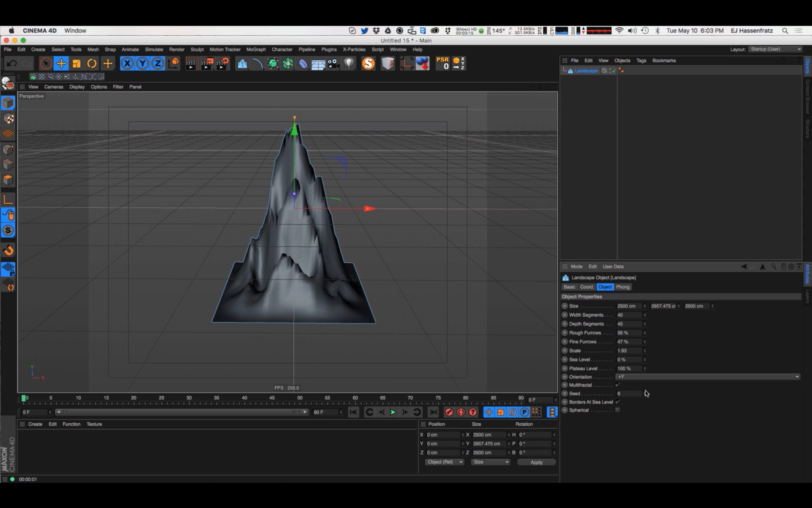The height and width of the screenshot is (508, 812).
Task: Open viewport Cameras menu
Action: [x=54, y=87]
